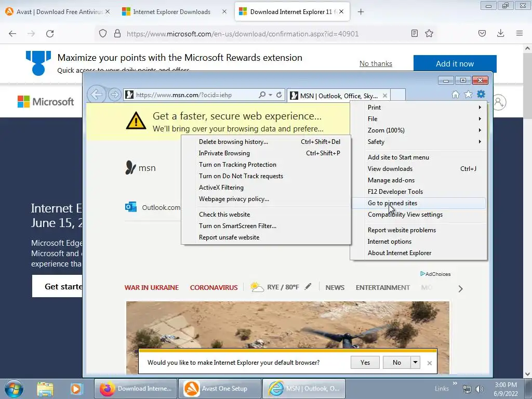Click No on default browser prompt
This screenshot has height=399, width=532.
point(396,362)
